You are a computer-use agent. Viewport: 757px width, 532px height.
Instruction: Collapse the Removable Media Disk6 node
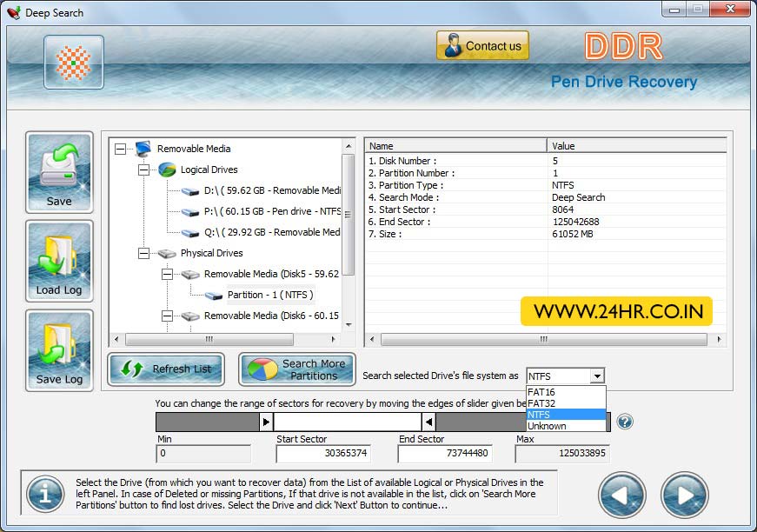click(167, 316)
